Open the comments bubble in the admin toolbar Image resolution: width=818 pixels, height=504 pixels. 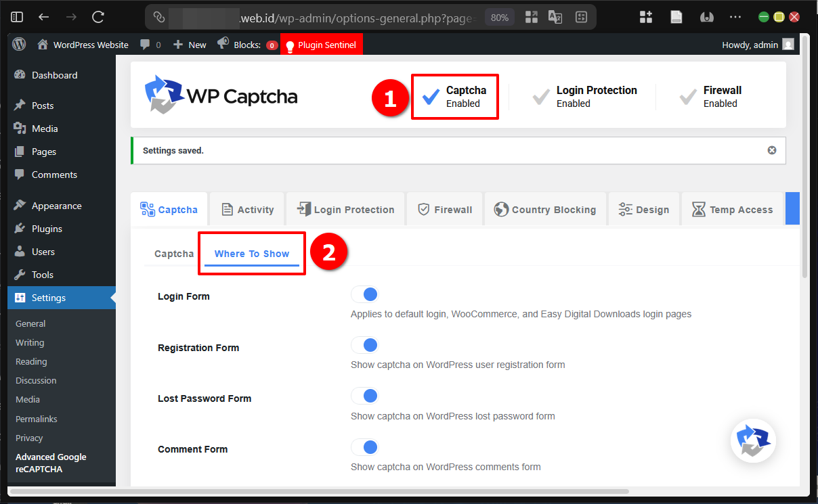pyautogui.click(x=144, y=45)
